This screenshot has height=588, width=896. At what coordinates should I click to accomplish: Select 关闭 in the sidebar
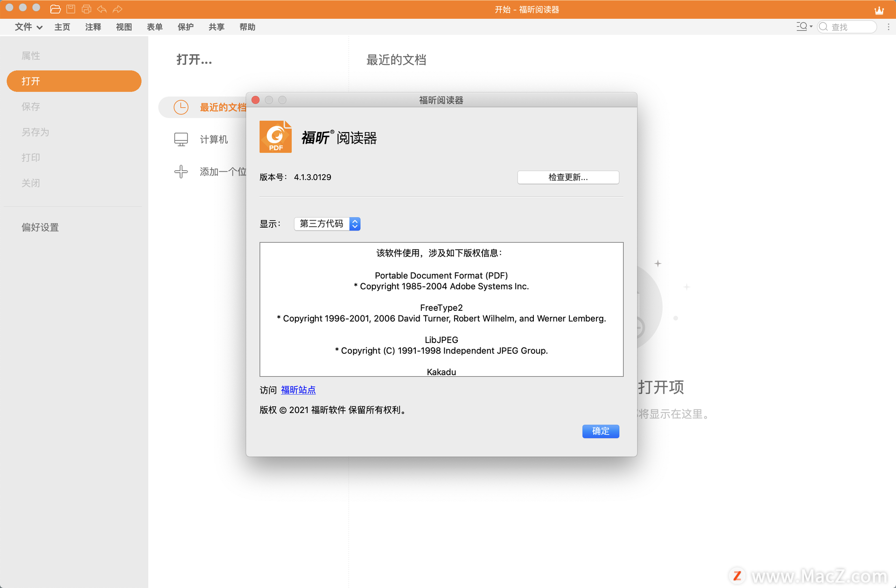[x=31, y=183]
